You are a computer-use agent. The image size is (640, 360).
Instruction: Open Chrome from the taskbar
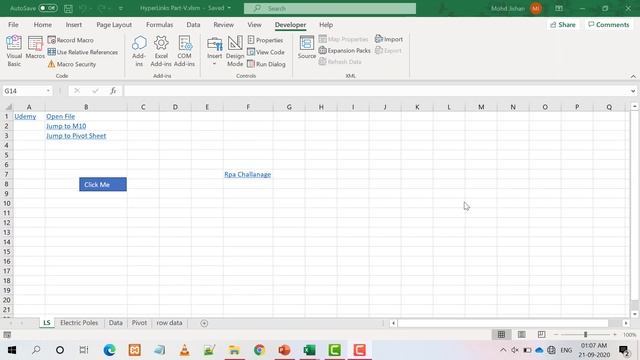[259, 350]
